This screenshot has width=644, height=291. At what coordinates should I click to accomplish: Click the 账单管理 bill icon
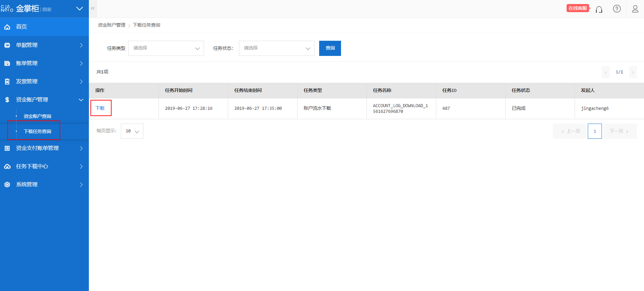point(7,63)
